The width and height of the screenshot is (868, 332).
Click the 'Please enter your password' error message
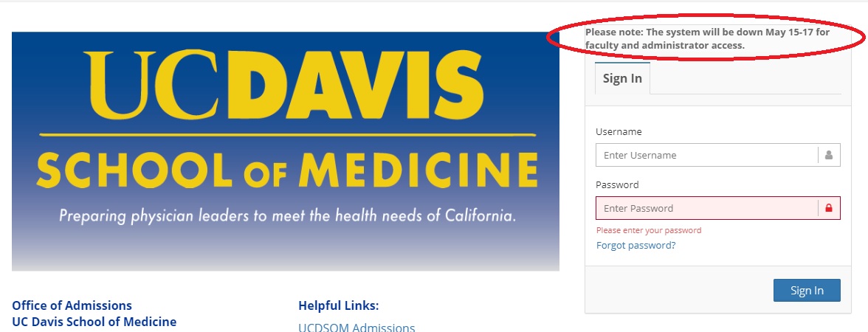click(649, 230)
